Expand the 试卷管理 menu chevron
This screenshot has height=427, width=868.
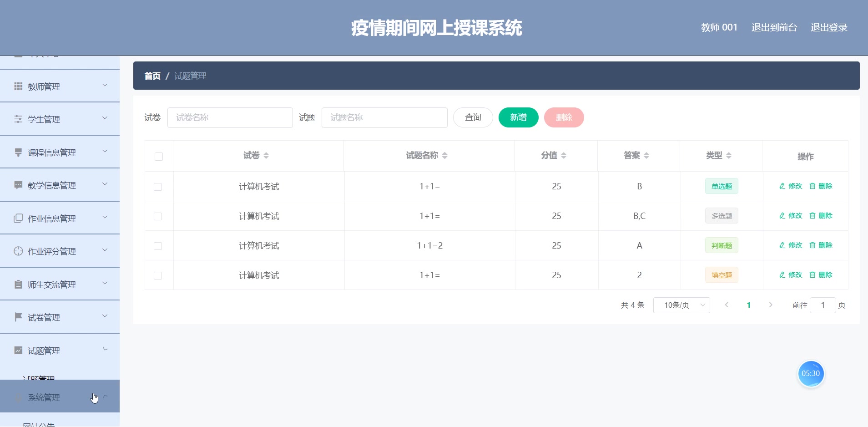(x=105, y=316)
